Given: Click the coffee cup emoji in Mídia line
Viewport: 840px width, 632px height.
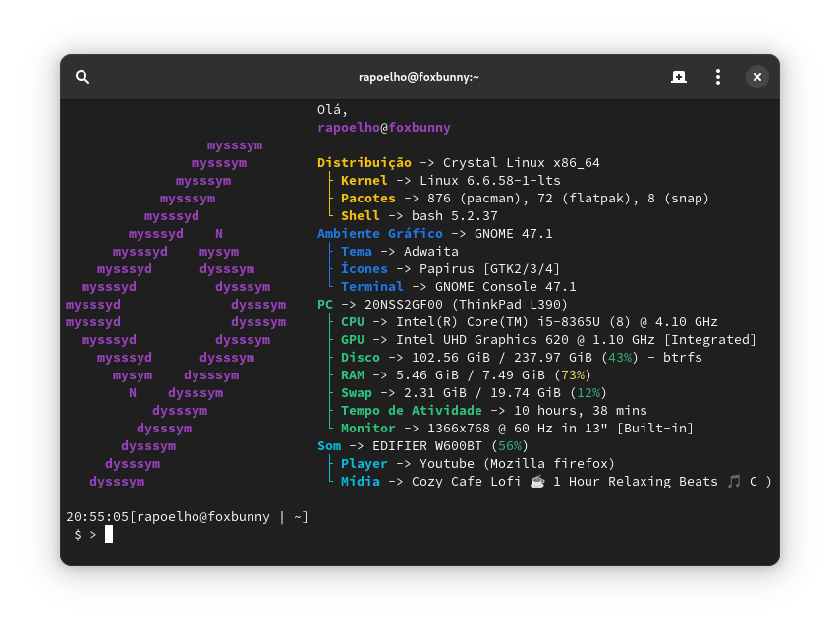Looking at the screenshot, I should tap(536, 482).
